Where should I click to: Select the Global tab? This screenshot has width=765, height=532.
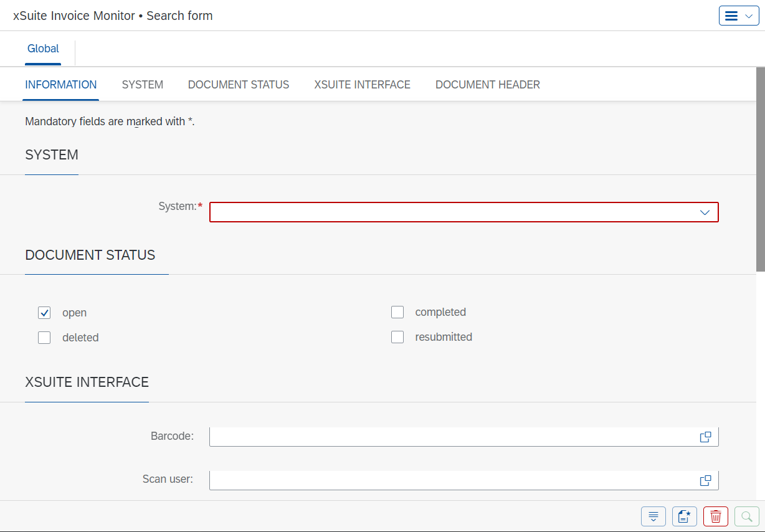click(43, 48)
